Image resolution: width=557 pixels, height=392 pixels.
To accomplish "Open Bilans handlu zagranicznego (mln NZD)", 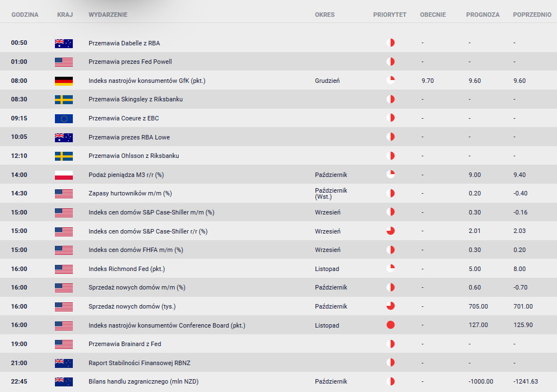I will (x=143, y=381).
